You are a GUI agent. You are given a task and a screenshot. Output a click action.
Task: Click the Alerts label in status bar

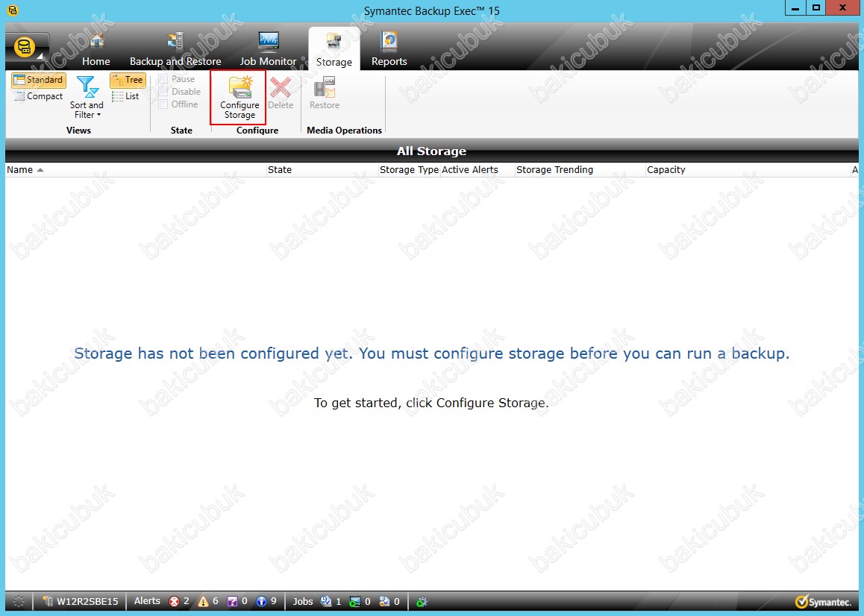pyautogui.click(x=147, y=601)
